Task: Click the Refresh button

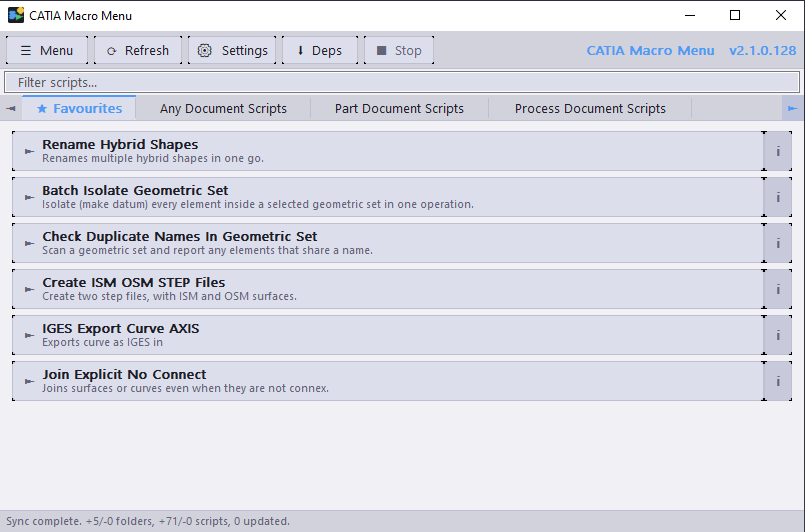Action: [138, 50]
